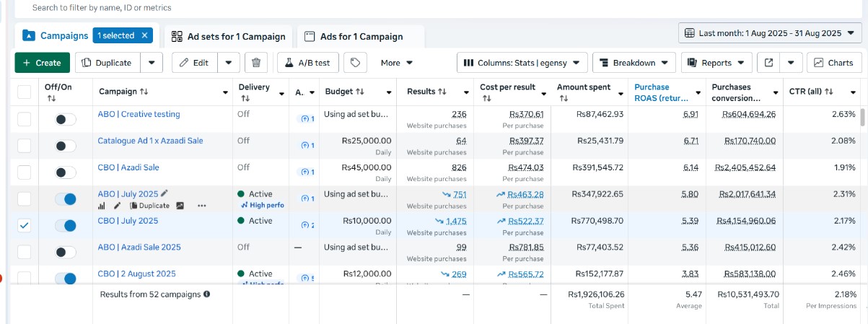
Task: Expand the Columns: Stats | egensy dropdown
Action: (522, 63)
